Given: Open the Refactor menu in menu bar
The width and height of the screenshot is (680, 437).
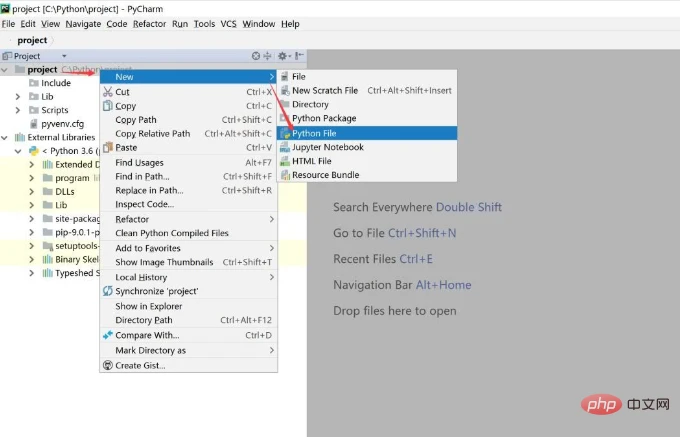Looking at the screenshot, I should (150, 24).
